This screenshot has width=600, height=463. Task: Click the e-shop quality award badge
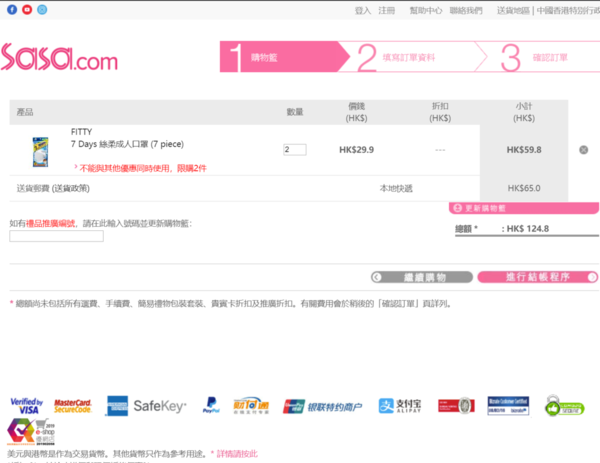[31, 432]
